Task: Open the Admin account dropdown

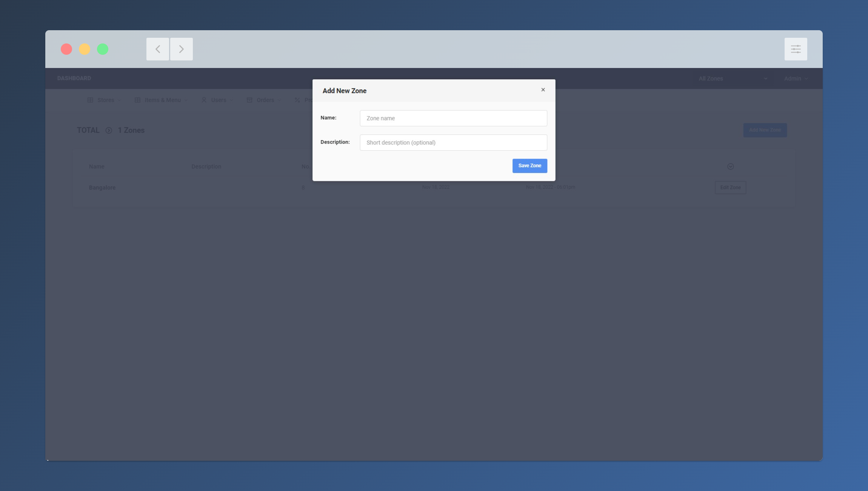Action: (796, 79)
